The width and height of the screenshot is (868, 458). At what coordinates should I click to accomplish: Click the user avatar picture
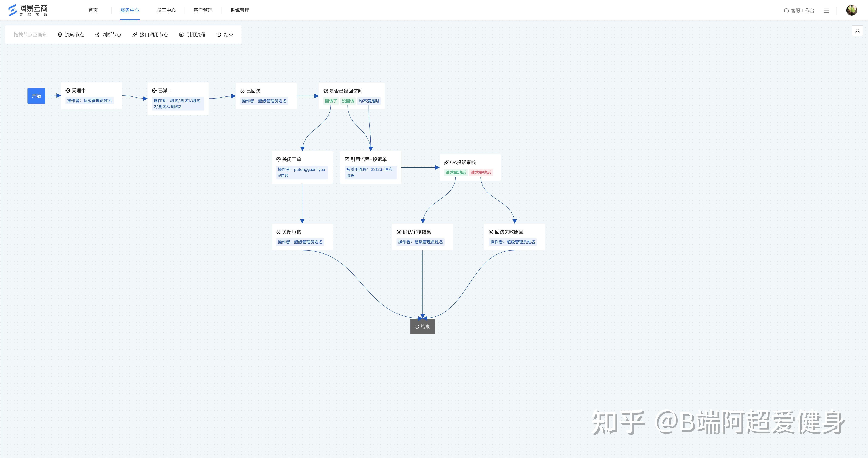tap(852, 10)
